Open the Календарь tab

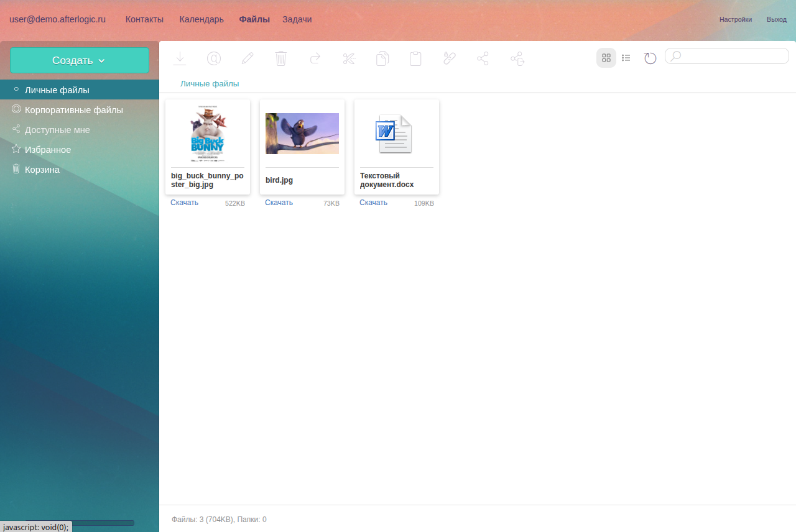[x=201, y=19]
